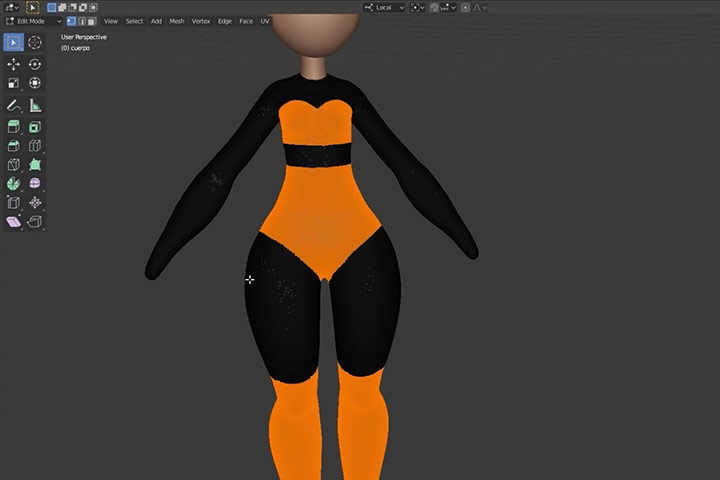Image resolution: width=720 pixels, height=480 pixels.
Task: Activate the Annotate tool
Action: 13,106
